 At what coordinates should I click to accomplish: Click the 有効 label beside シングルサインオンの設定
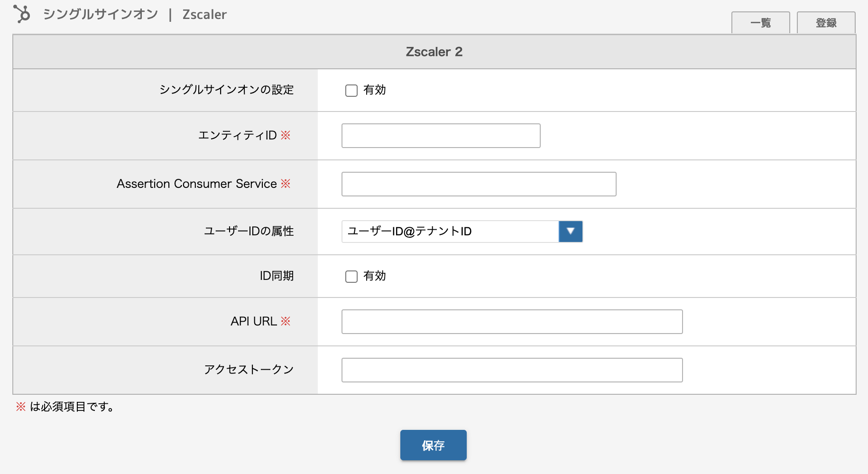click(x=375, y=90)
